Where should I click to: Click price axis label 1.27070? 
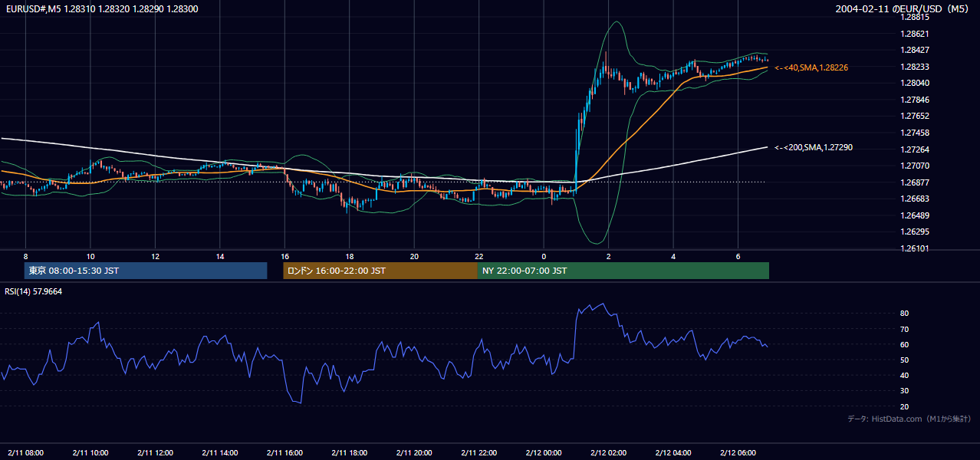coord(914,166)
